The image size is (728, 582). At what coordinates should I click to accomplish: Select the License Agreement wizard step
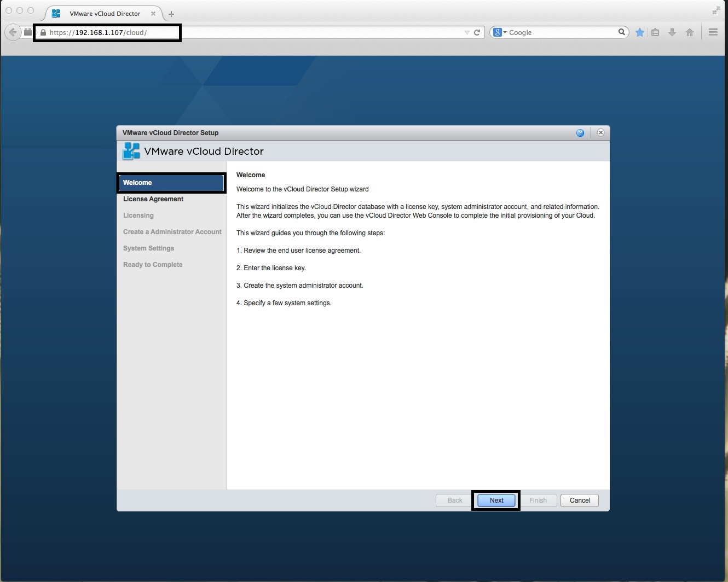click(153, 199)
